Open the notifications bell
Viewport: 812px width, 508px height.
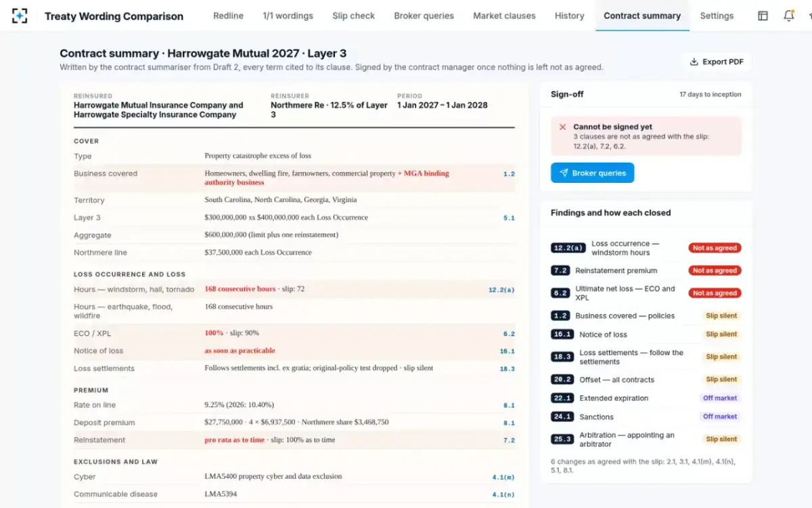point(788,16)
